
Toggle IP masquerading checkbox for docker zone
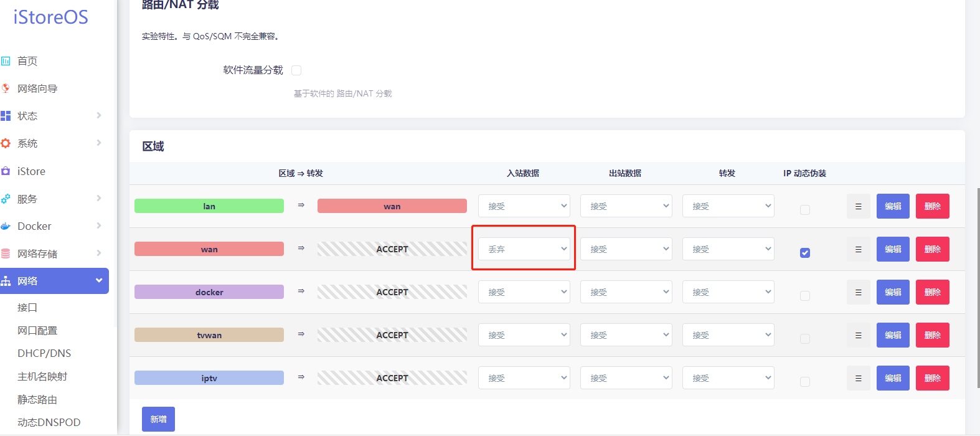805,296
